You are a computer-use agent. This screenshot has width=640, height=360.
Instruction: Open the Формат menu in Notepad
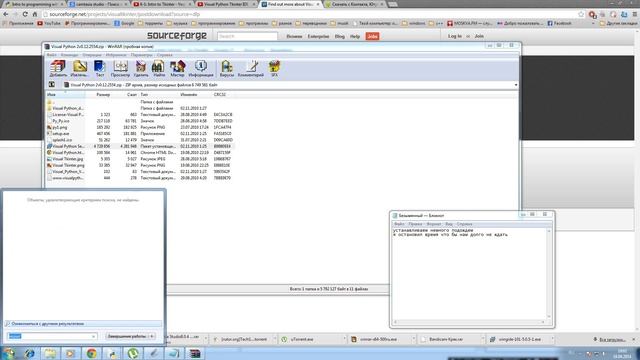(x=433, y=224)
